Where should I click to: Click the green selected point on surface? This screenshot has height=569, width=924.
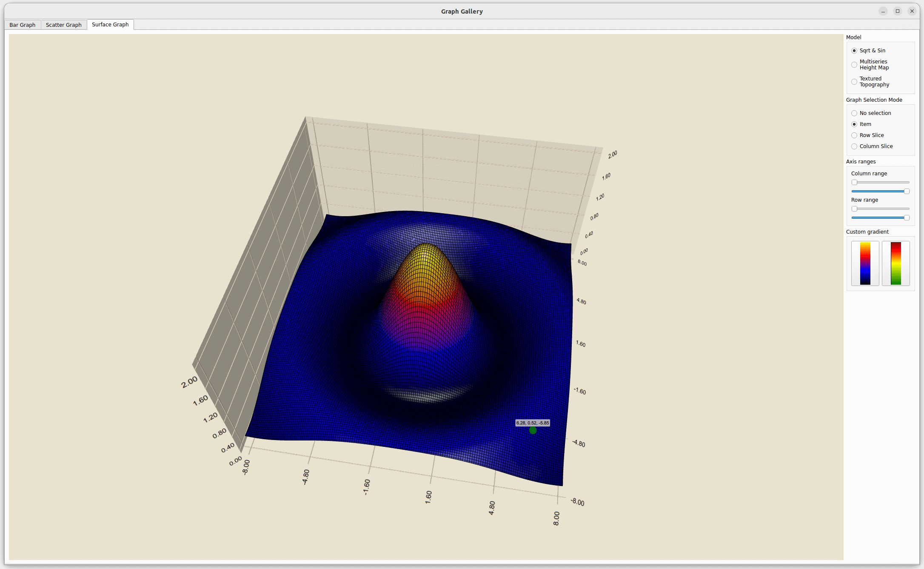click(533, 430)
